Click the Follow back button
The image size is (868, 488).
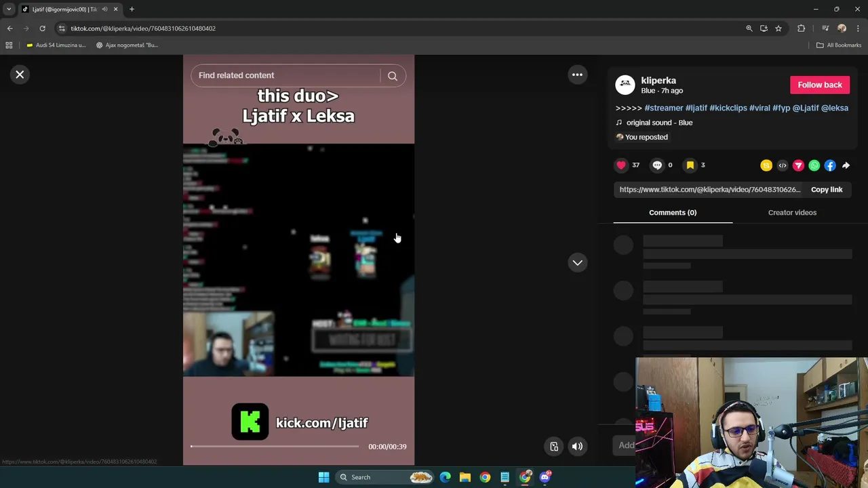point(820,85)
